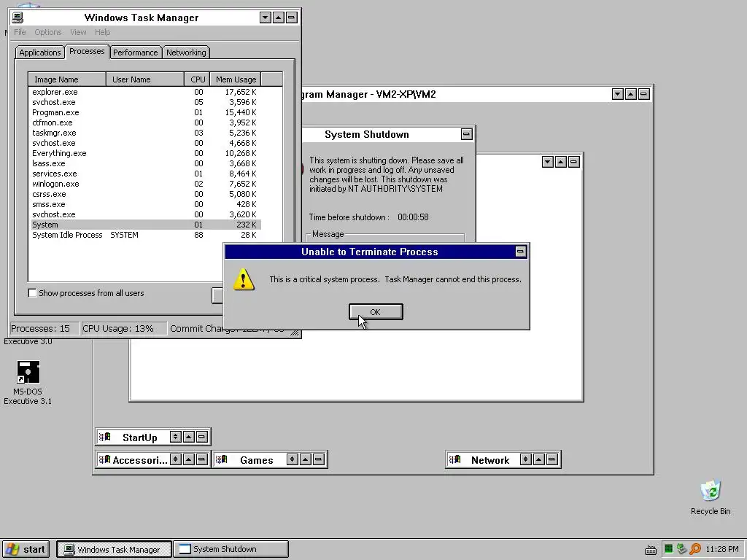
Task: Select the System process row
Action: pyautogui.click(x=145, y=225)
